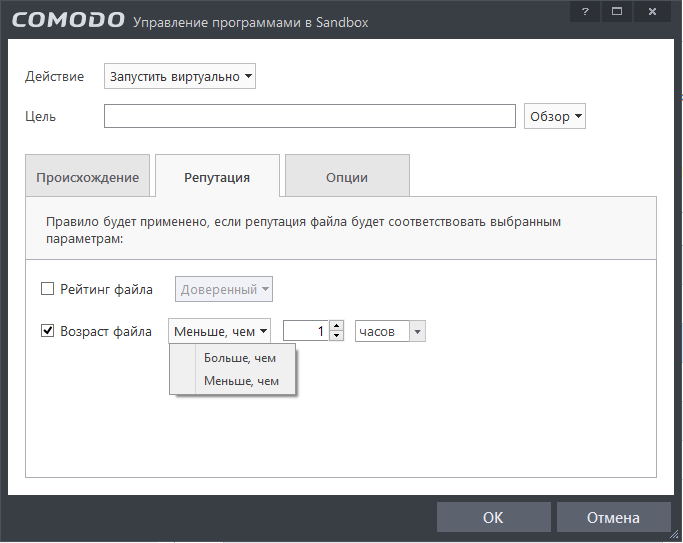Collapse the Меньше, чем comparison dropdown

point(220,330)
